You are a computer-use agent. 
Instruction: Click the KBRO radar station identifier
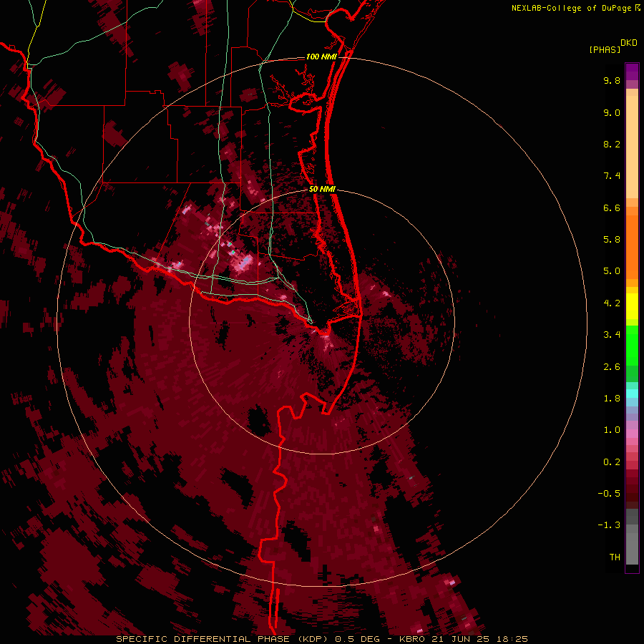tap(412, 639)
